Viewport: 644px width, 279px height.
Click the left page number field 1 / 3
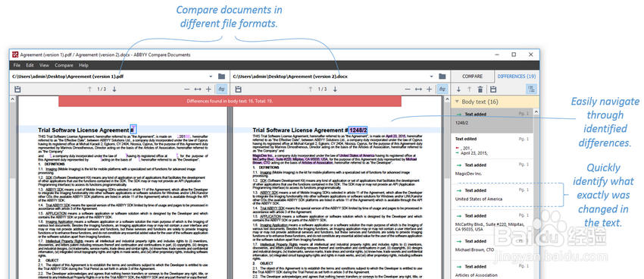102,89
